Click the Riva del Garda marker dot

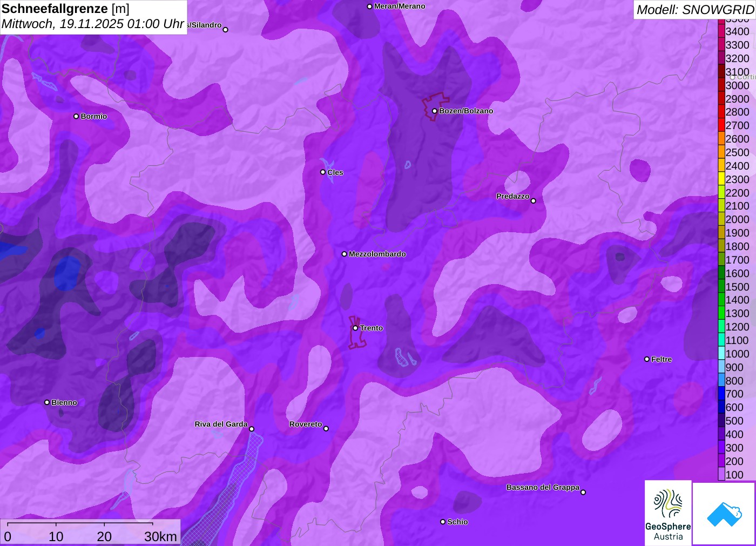tap(252, 429)
